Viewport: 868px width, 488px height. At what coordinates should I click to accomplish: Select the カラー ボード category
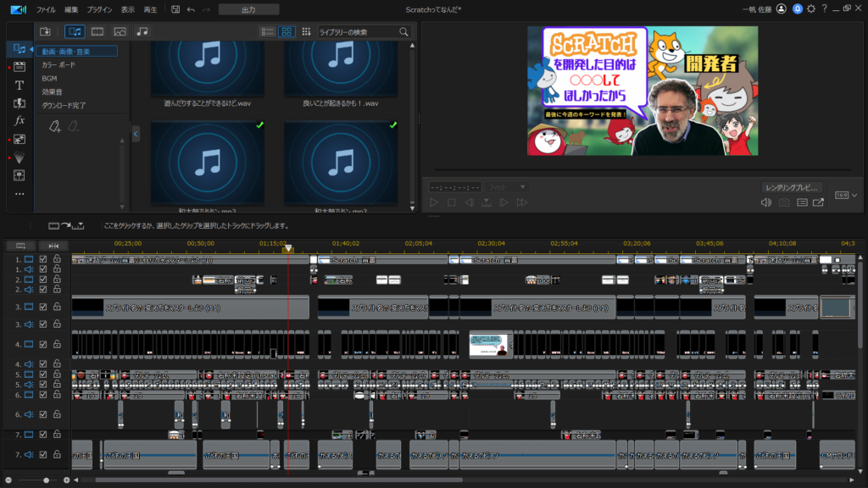pyautogui.click(x=58, y=64)
